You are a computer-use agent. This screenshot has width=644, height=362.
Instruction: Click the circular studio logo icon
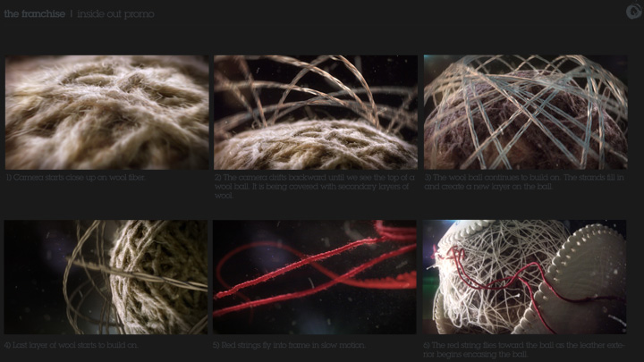[633, 12]
